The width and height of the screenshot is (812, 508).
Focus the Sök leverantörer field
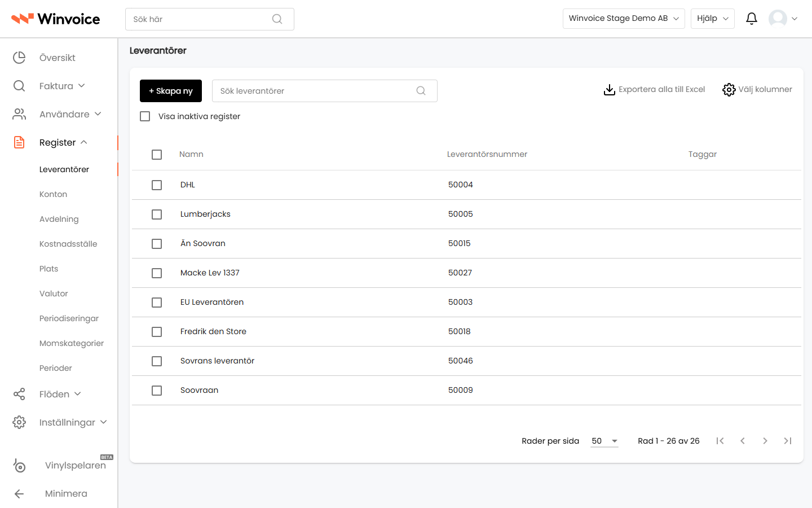pyautogui.click(x=325, y=91)
